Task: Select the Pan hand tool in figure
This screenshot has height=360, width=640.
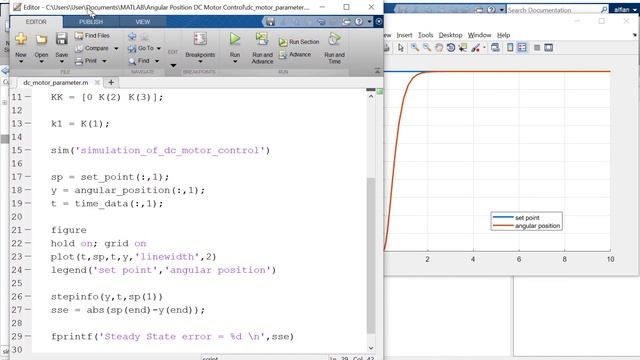Action: 439,48
